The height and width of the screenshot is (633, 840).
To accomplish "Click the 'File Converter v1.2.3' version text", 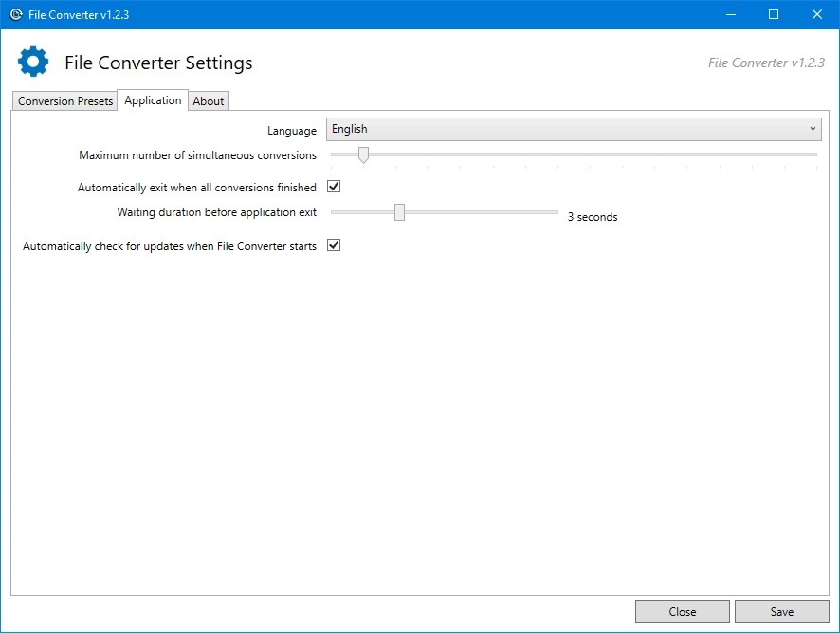I will pos(764,62).
